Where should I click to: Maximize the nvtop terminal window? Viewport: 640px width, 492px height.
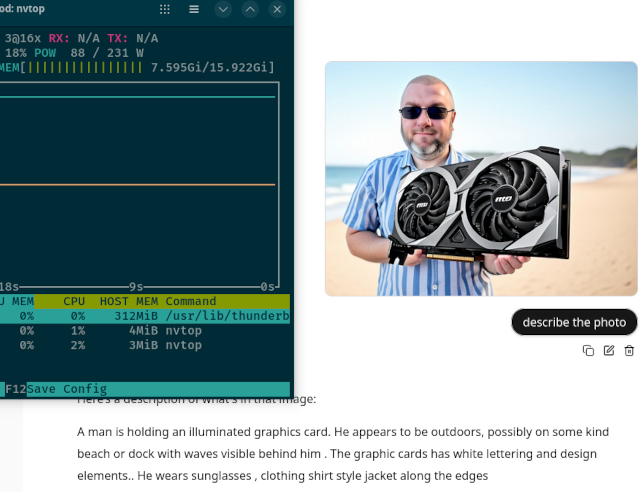pyautogui.click(x=250, y=9)
